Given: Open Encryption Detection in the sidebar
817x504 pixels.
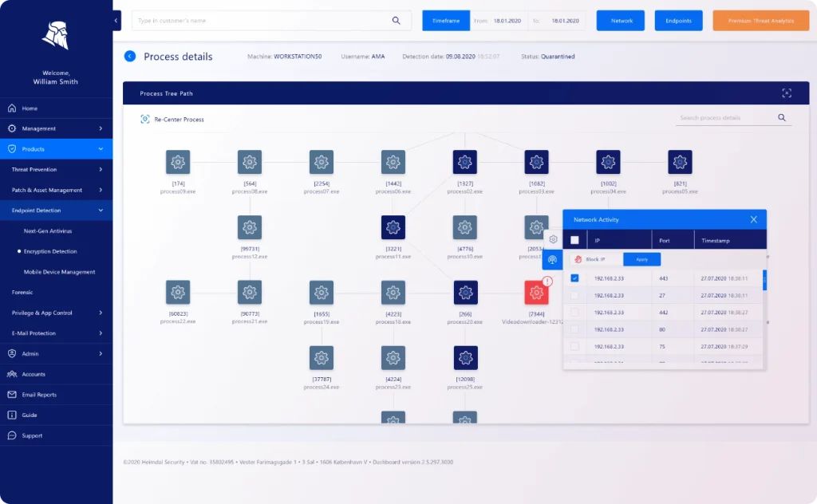Looking at the screenshot, I should (x=50, y=251).
